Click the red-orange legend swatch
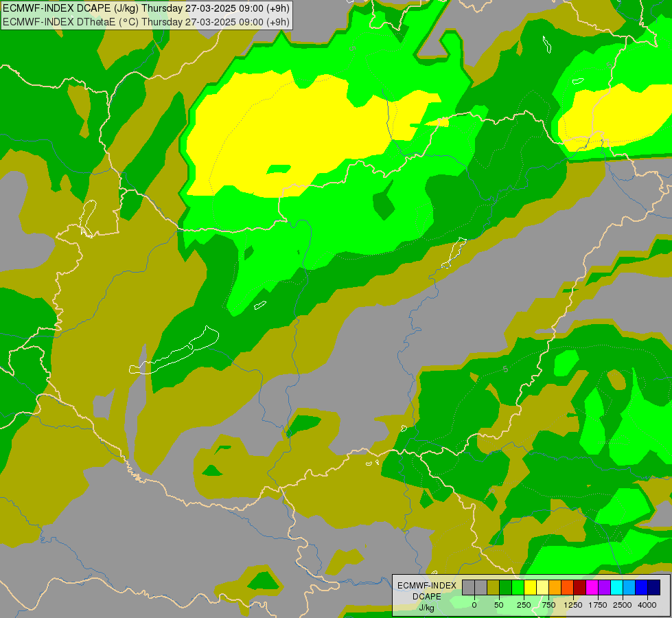This screenshot has width=672, height=618. (568, 587)
